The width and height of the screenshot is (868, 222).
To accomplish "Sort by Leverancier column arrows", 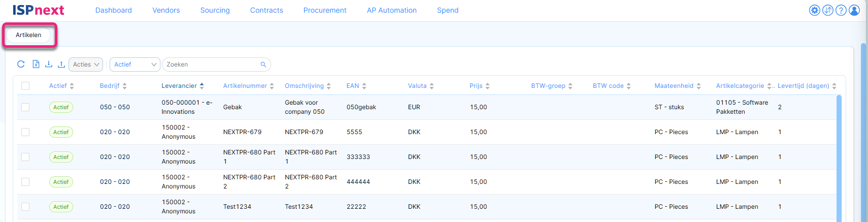I will [202, 86].
